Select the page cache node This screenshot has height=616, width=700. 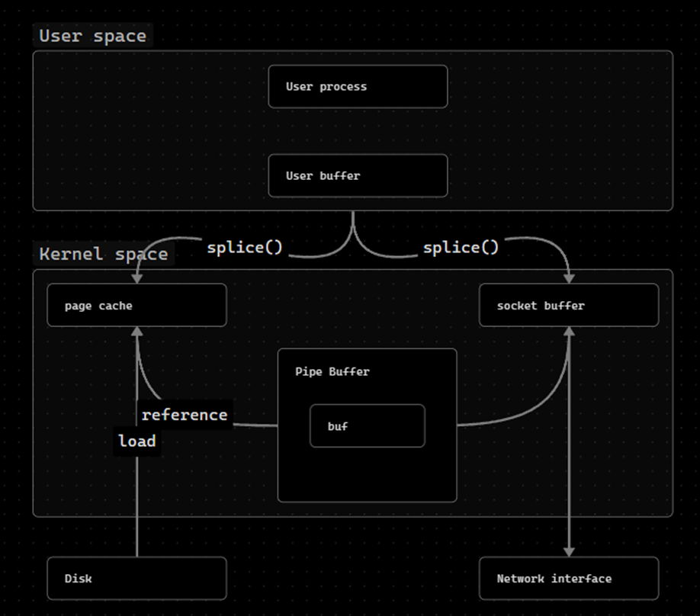pos(136,305)
